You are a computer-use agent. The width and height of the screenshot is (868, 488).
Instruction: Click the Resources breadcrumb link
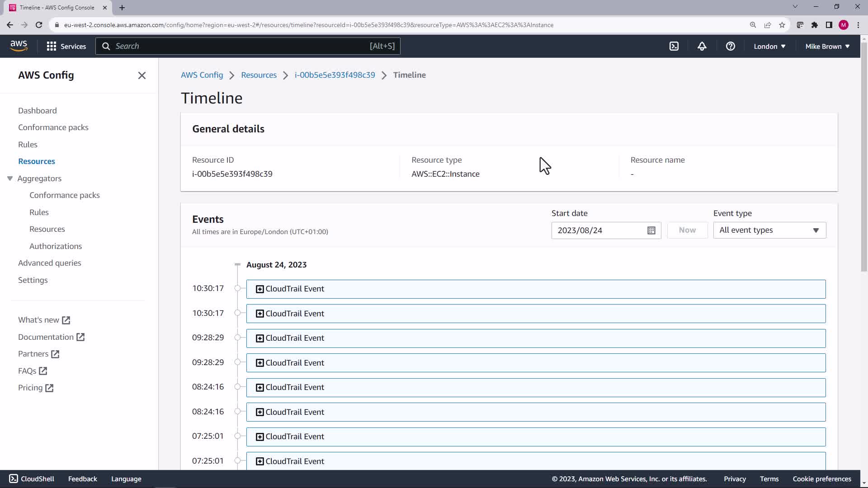click(259, 75)
